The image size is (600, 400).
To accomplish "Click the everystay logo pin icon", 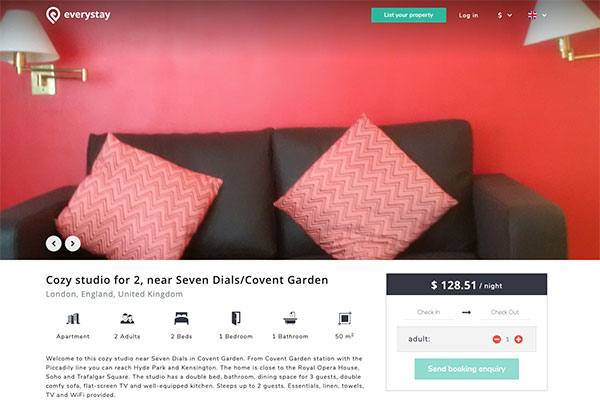I will [53, 15].
